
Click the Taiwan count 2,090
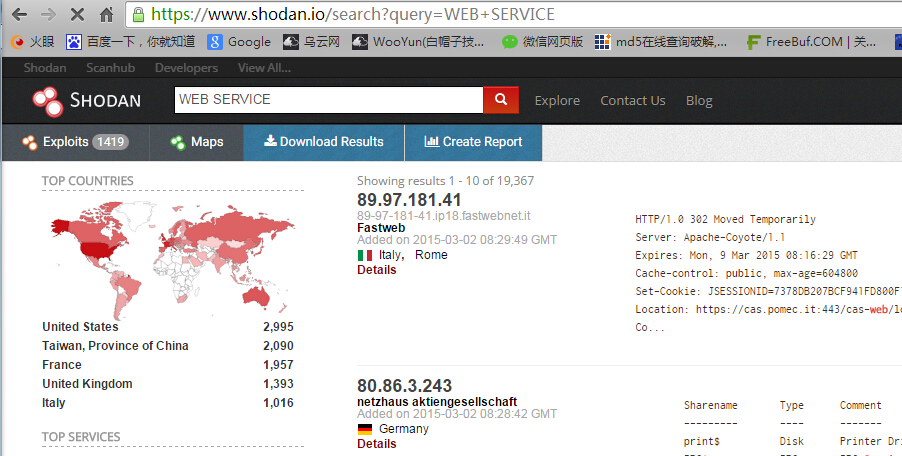(278, 346)
